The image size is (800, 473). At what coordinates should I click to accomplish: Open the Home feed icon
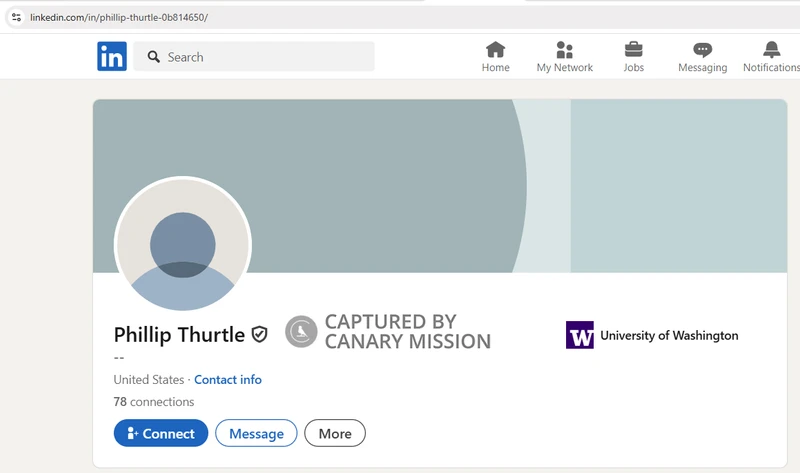[x=495, y=50]
